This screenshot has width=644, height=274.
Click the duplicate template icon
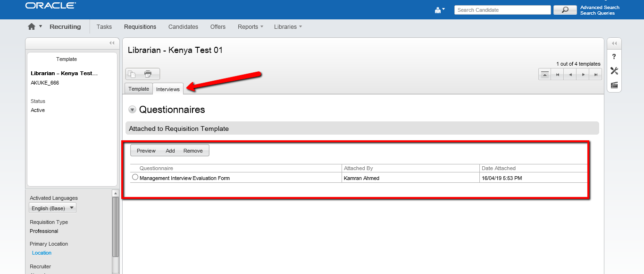[x=132, y=74]
